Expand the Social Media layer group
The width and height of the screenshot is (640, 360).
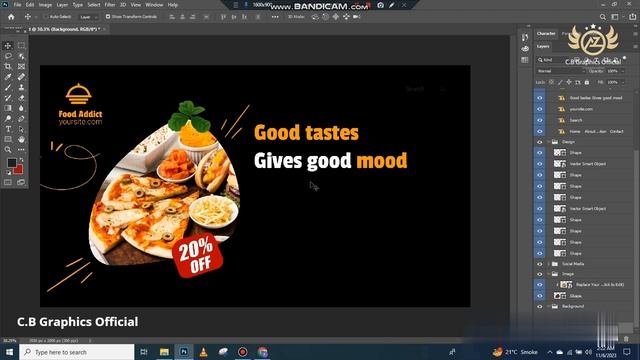[x=549, y=264]
